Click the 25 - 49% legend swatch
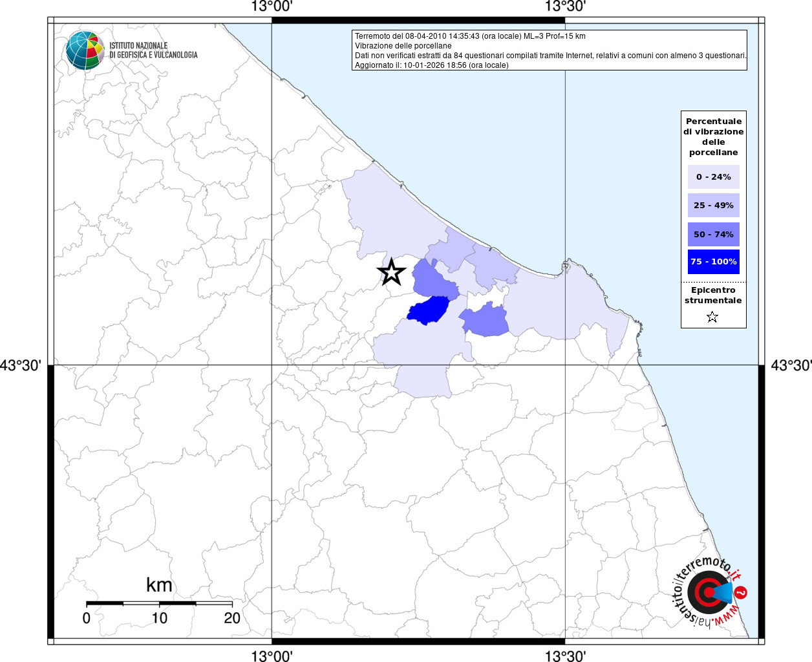The image size is (812, 662). point(713,205)
